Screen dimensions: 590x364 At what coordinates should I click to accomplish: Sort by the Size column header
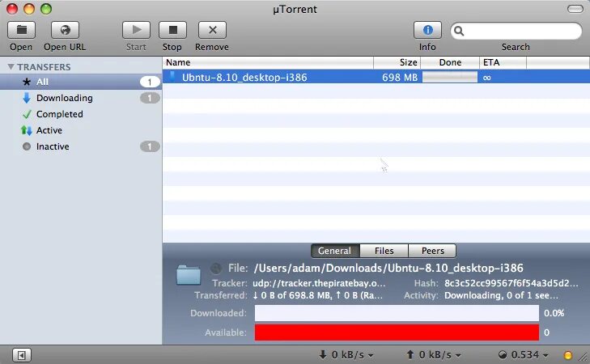(397, 62)
